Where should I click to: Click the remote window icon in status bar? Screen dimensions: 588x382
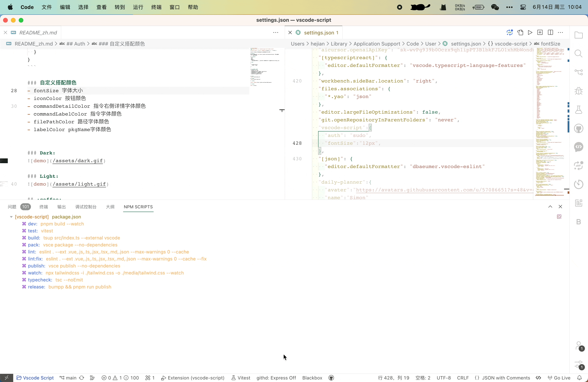point(7,378)
